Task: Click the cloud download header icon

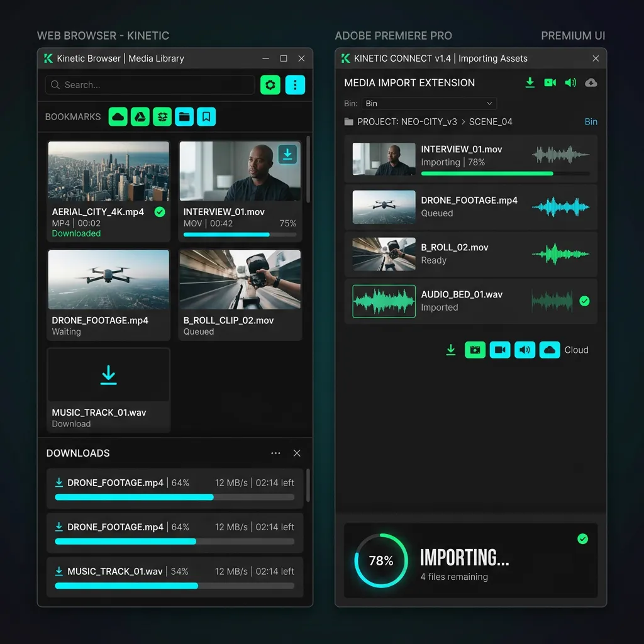Action: [591, 82]
